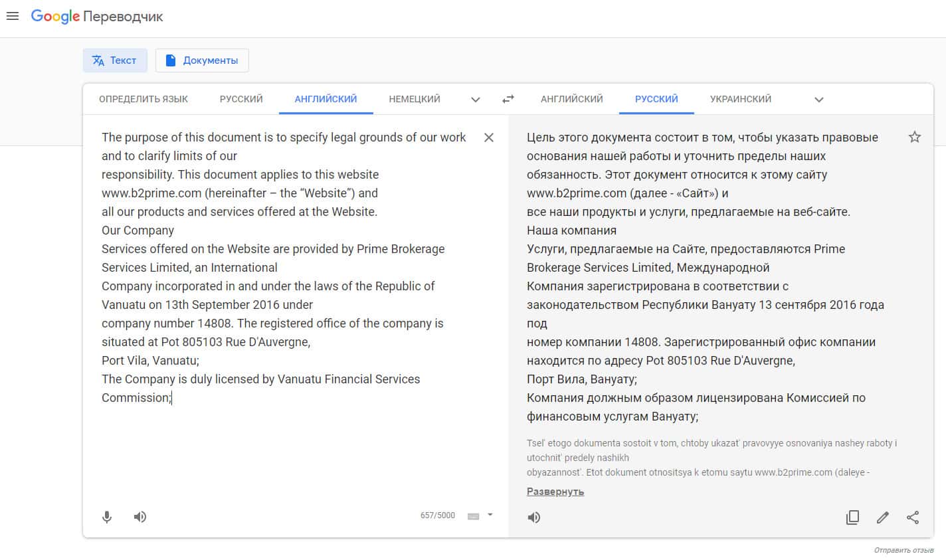
Task: Select Определить язык auto-detect option
Action: point(143,99)
